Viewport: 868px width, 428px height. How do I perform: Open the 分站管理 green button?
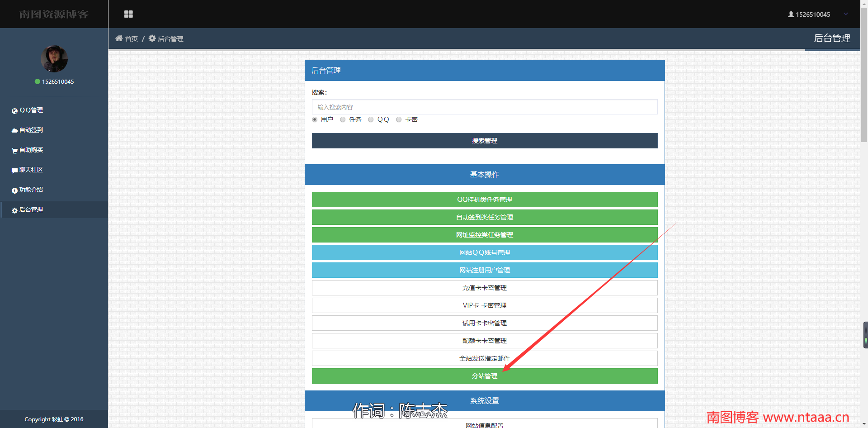click(x=484, y=376)
